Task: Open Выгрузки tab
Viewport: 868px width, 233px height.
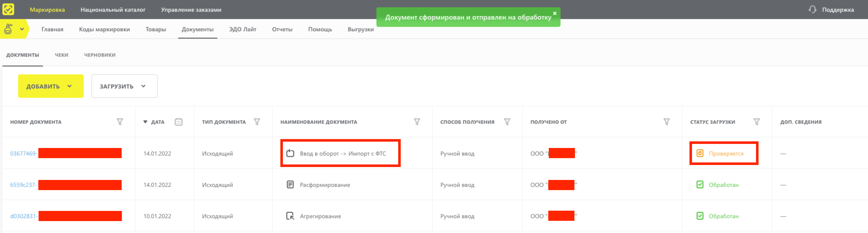Action: click(x=361, y=29)
